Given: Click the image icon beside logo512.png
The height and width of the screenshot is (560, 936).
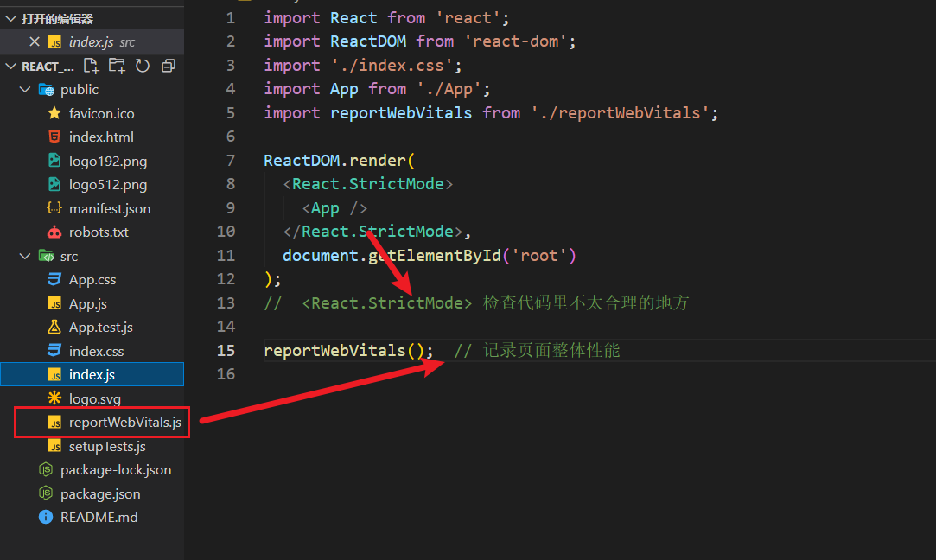Looking at the screenshot, I should tap(54, 184).
